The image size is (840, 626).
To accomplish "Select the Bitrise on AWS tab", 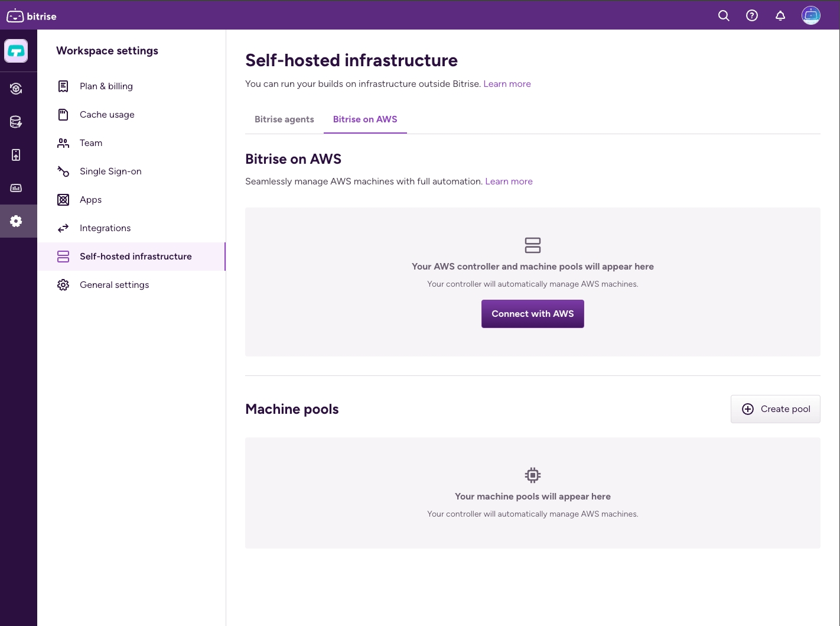I will click(x=365, y=119).
